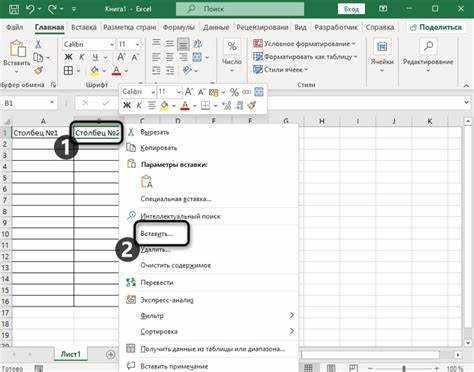Click the Поиск search box in title bar
The width and height of the screenshot is (474, 372).
pos(240,9)
